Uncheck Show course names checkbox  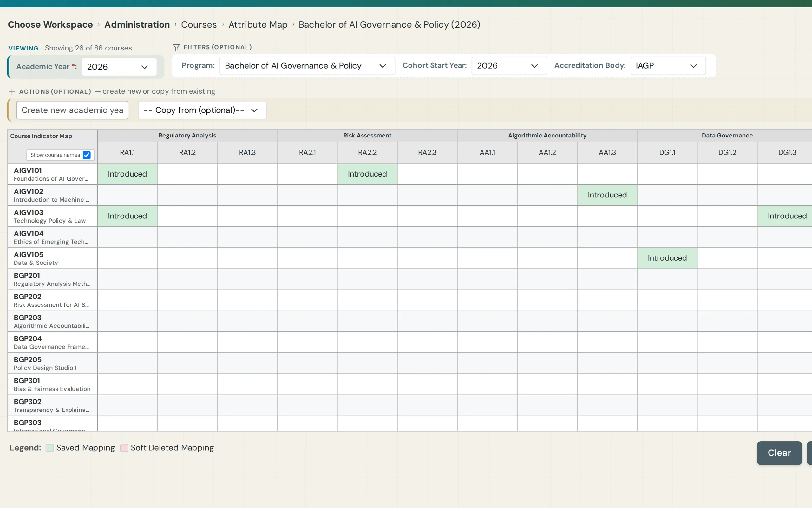click(87, 155)
